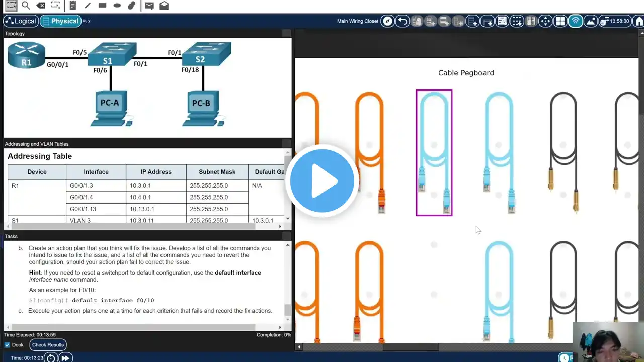The image size is (644, 362).
Task: Click the Tasks panel left scroll arrow
Action: 7,327
